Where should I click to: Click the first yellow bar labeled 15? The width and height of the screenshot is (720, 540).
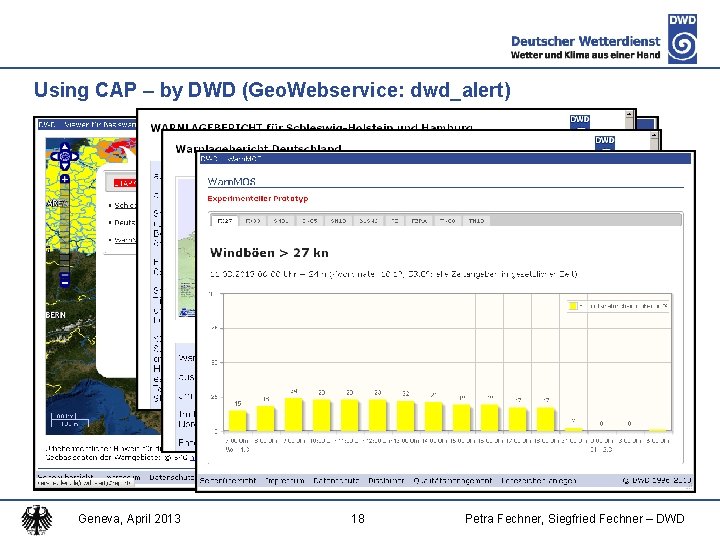[x=238, y=421]
